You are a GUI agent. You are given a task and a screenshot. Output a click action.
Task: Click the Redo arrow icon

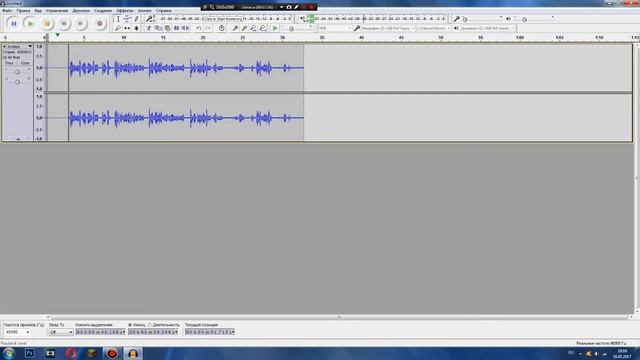(208, 28)
